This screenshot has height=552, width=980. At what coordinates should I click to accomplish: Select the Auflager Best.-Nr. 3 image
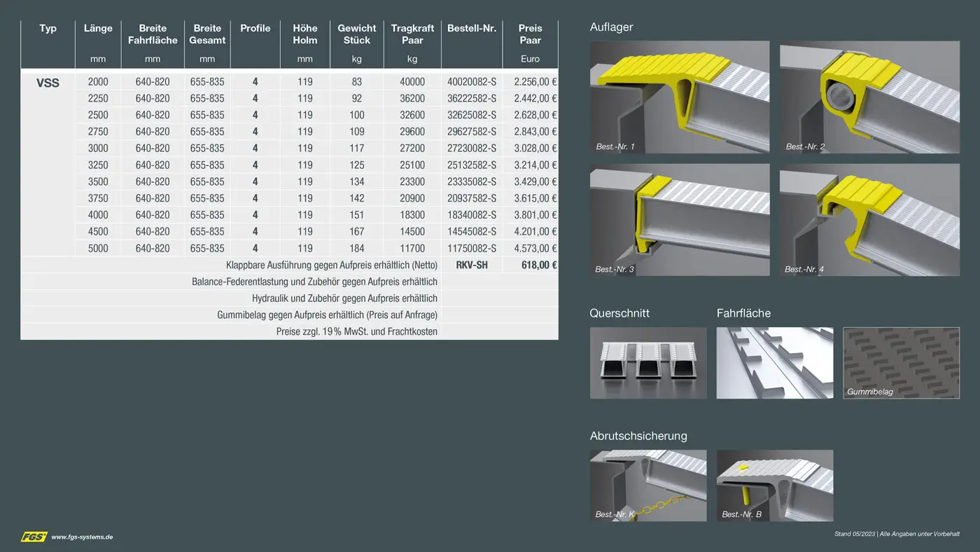tap(679, 220)
